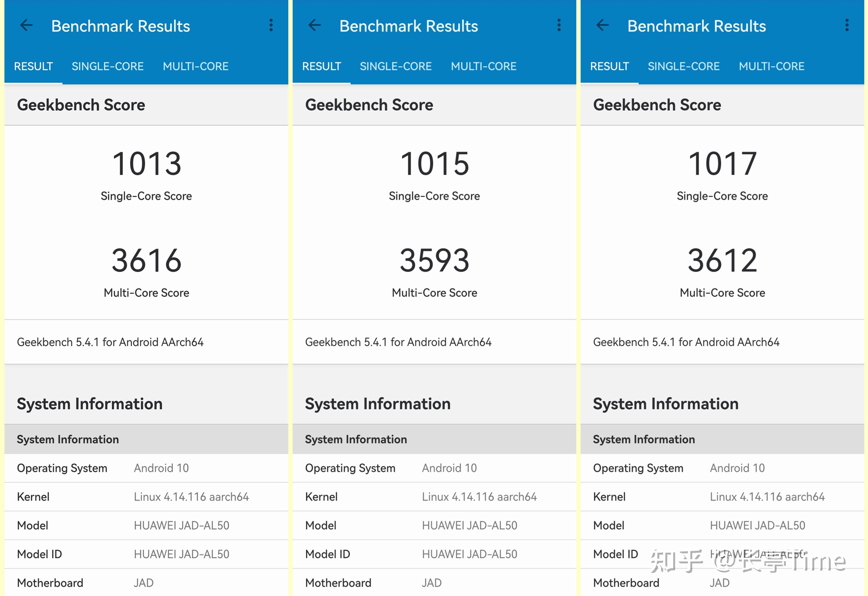Tap back arrow in left panel
868x596 pixels.
point(27,25)
